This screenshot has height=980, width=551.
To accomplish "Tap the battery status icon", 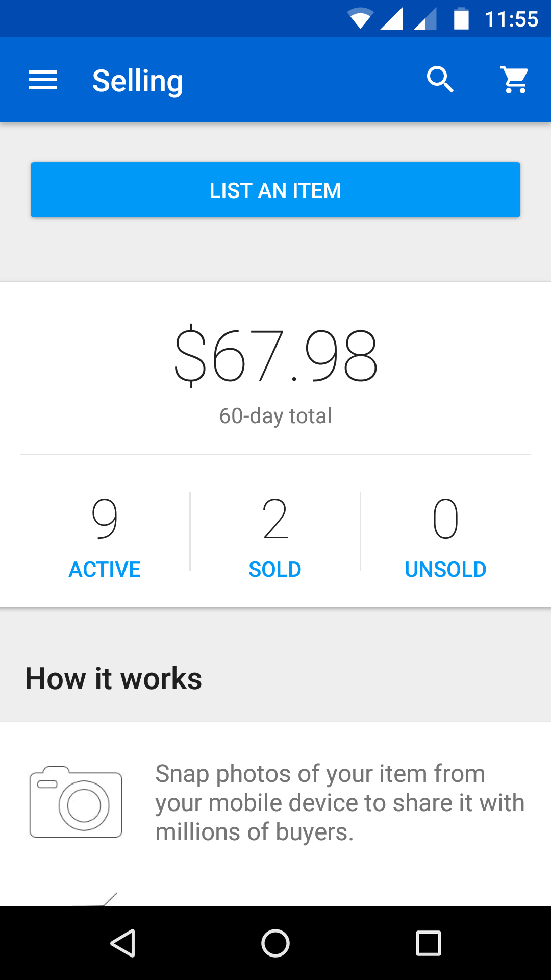I will (x=461, y=19).
